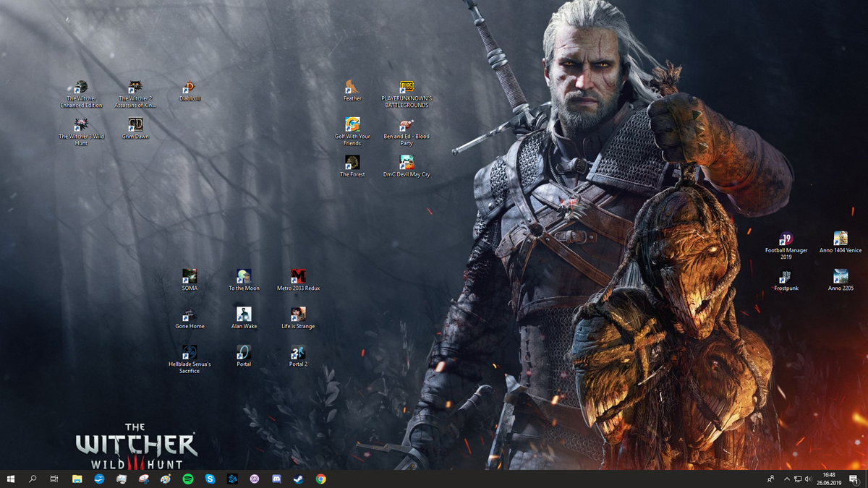Open taskbar Search
This screenshot has height=488, width=868.
click(x=33, y=479)
